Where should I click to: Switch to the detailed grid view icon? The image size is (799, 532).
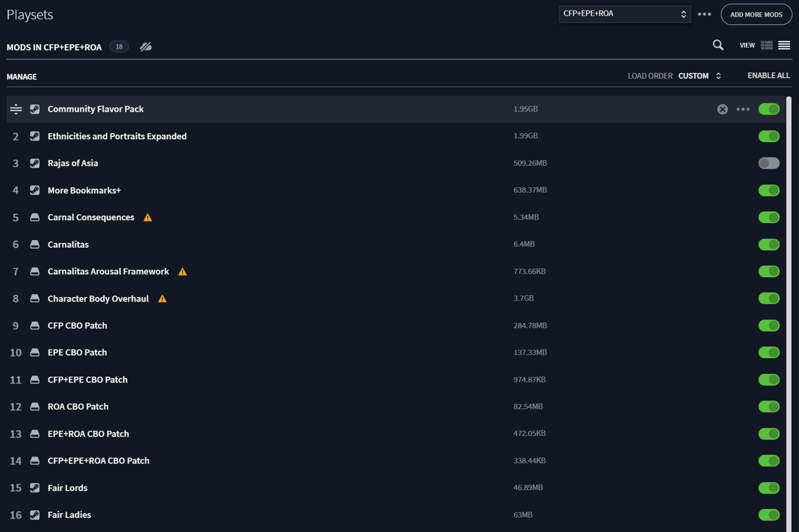tap(766, 45)
